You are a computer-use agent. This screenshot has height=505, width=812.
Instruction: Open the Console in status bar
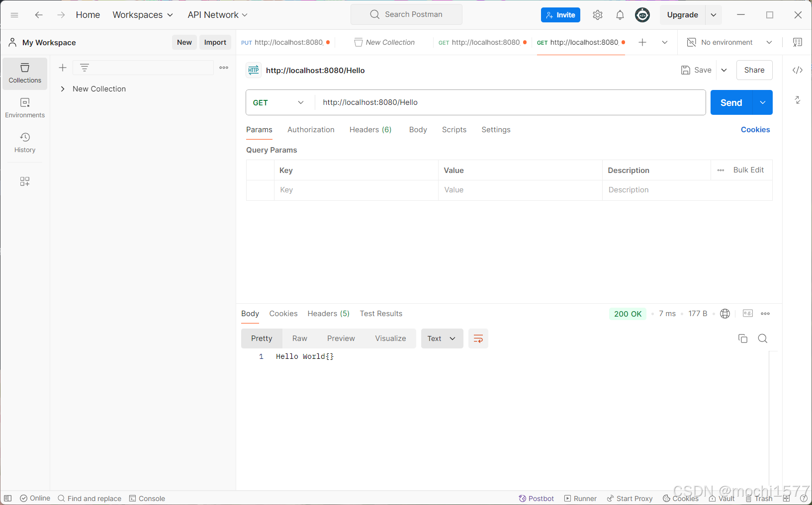[147, 499]
